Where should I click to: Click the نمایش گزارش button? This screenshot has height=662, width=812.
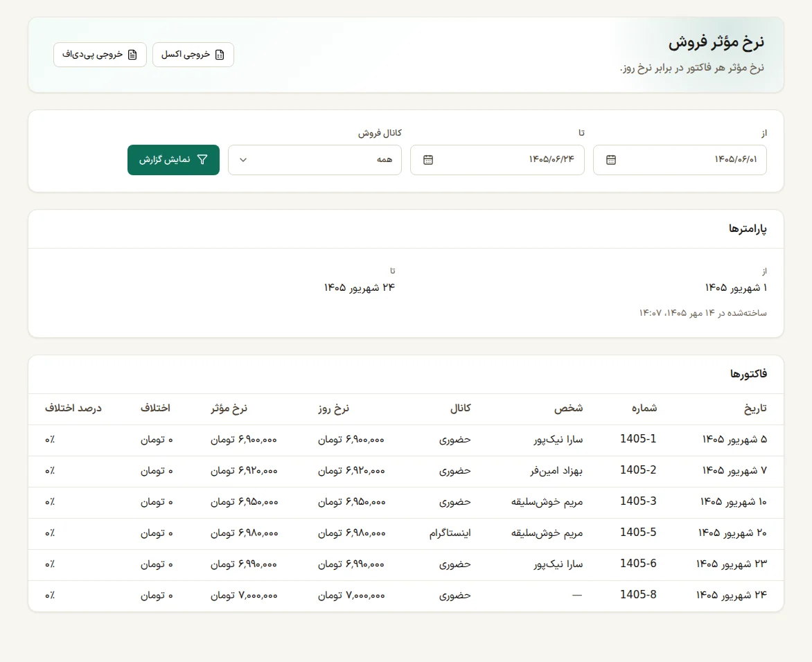173,160
